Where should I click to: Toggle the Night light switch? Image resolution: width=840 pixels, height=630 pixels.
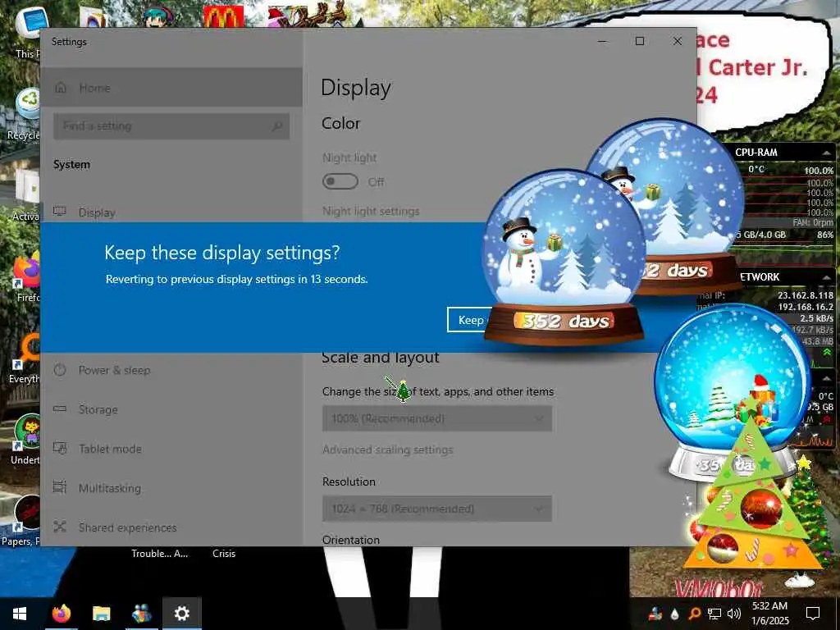(340, 181)
